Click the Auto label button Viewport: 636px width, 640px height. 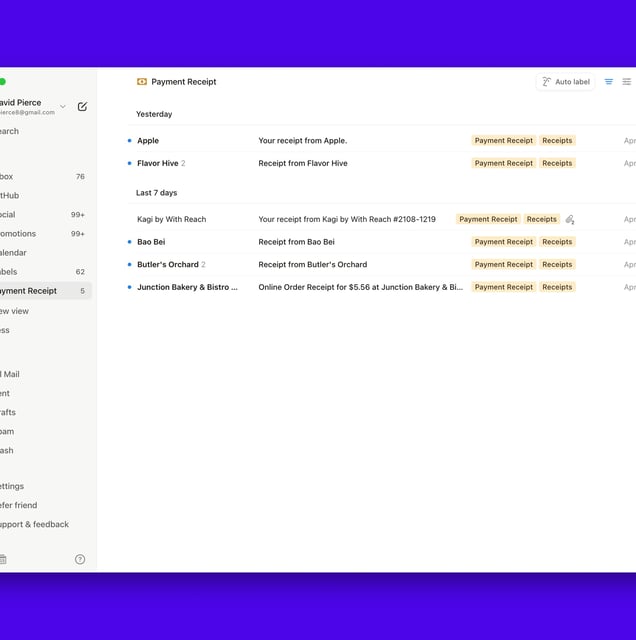(565, 82)
